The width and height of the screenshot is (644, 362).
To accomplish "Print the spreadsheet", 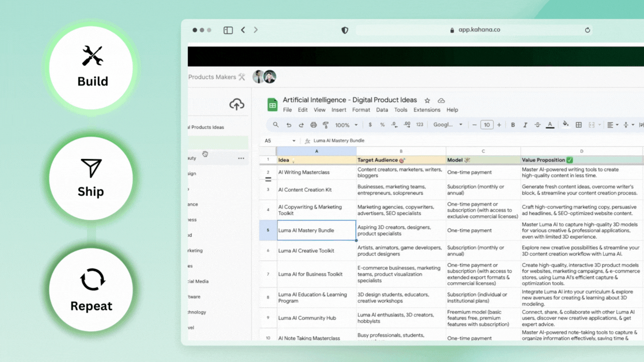I will pyautogui.click(x=313, y=125).
